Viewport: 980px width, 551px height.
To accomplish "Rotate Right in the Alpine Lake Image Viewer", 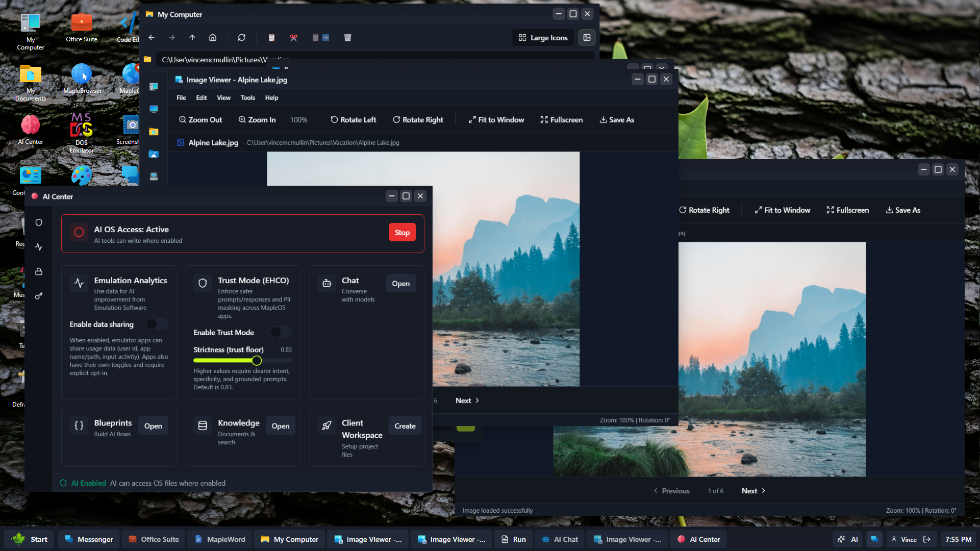I will [x=418, y=119].
